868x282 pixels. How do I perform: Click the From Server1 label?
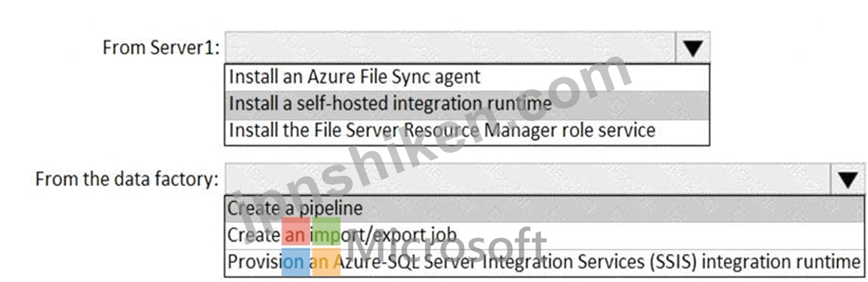click(161, 48)
